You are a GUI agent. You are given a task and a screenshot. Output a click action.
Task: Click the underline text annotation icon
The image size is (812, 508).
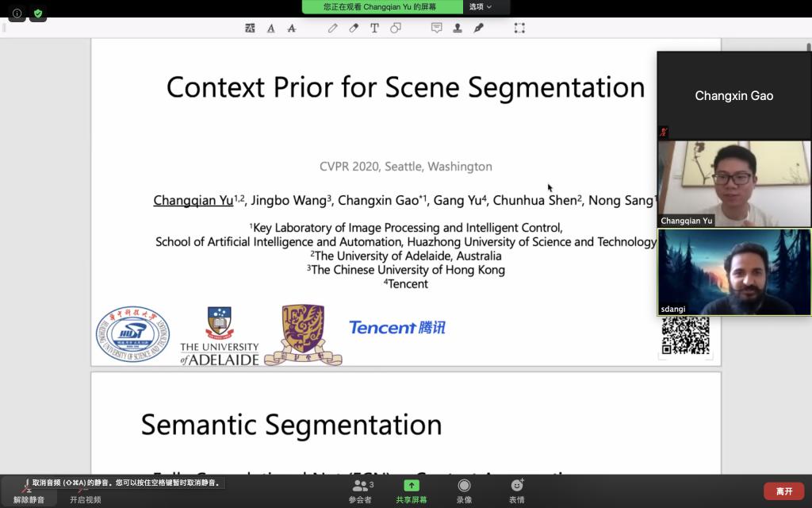pos(270,28)
